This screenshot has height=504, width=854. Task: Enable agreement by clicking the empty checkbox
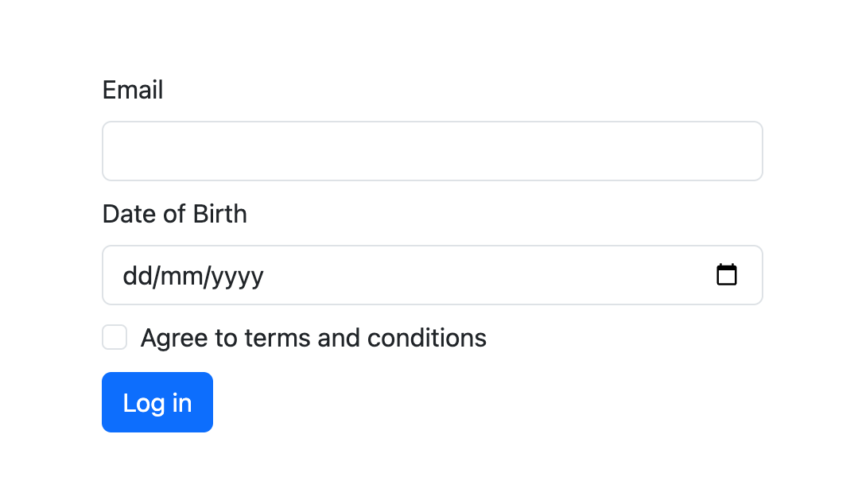114,337
